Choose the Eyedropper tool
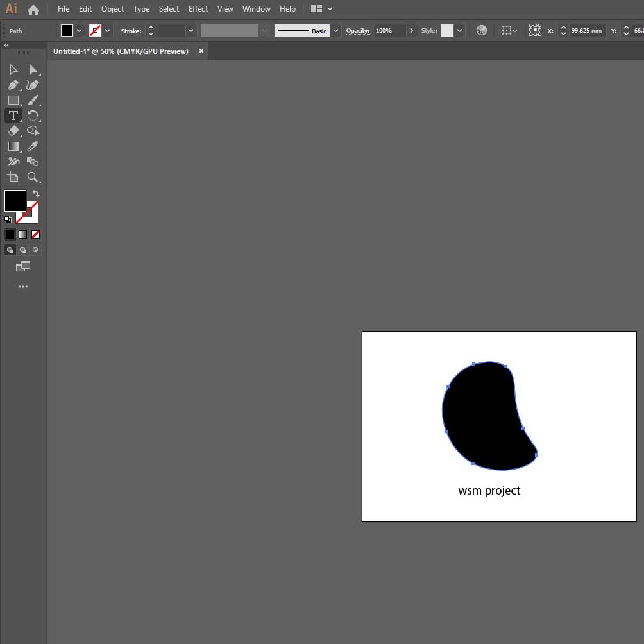The image size is (644, 644). [x=33, y=146]
